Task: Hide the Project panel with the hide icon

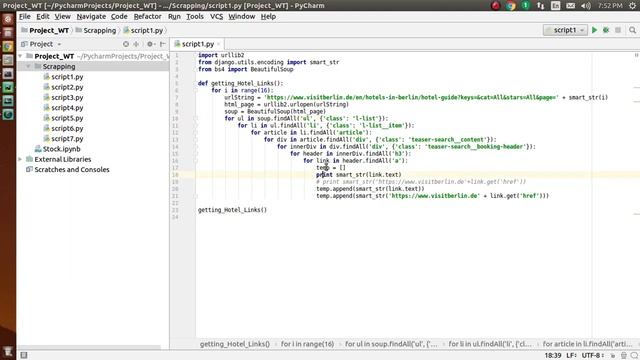Action: pyautogui.click(x=162, y=44)
